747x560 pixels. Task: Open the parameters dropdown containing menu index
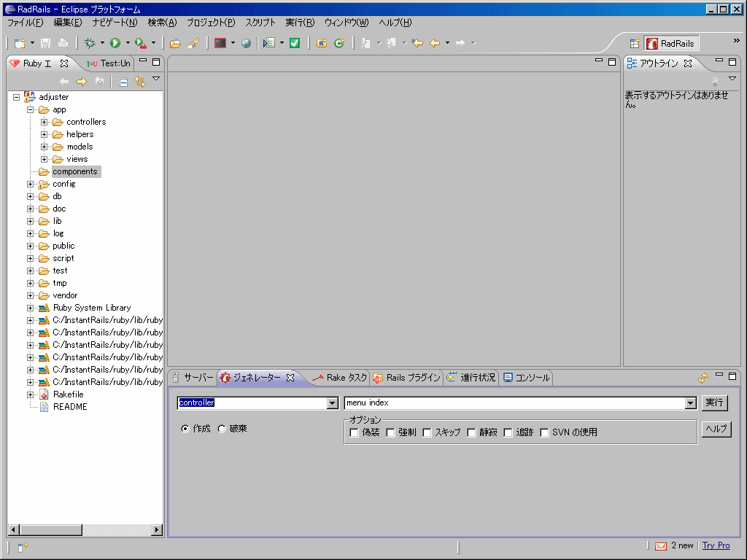[x=691, y=402]
